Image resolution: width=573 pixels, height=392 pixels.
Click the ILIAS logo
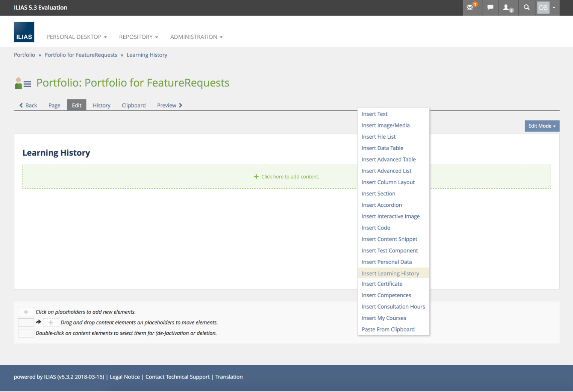tap(24, 32)
